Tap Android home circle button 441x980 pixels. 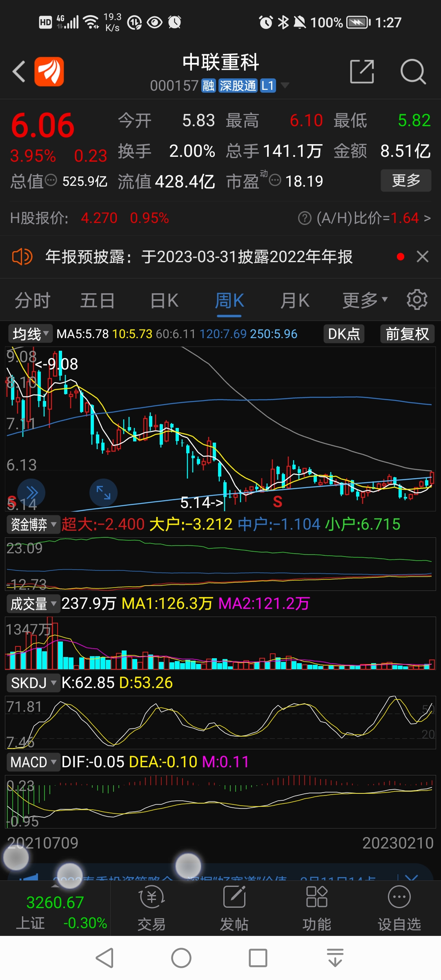tap(181, 958)
